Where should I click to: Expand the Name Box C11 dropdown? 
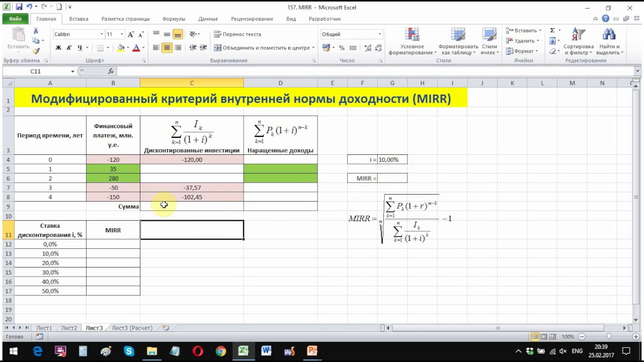(x=72, y=71)
